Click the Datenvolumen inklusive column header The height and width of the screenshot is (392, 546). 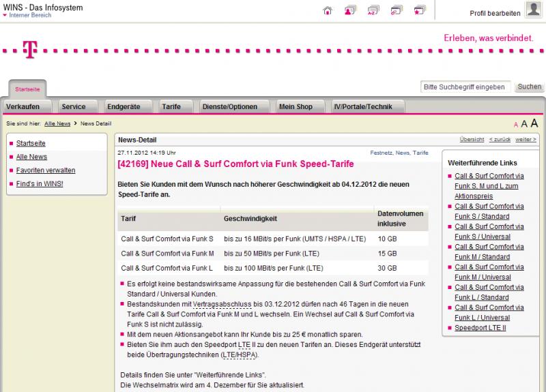[401, 219]
